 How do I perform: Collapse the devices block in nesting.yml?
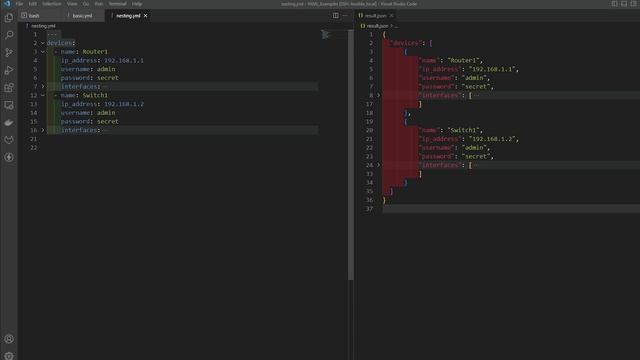[42, 43]
